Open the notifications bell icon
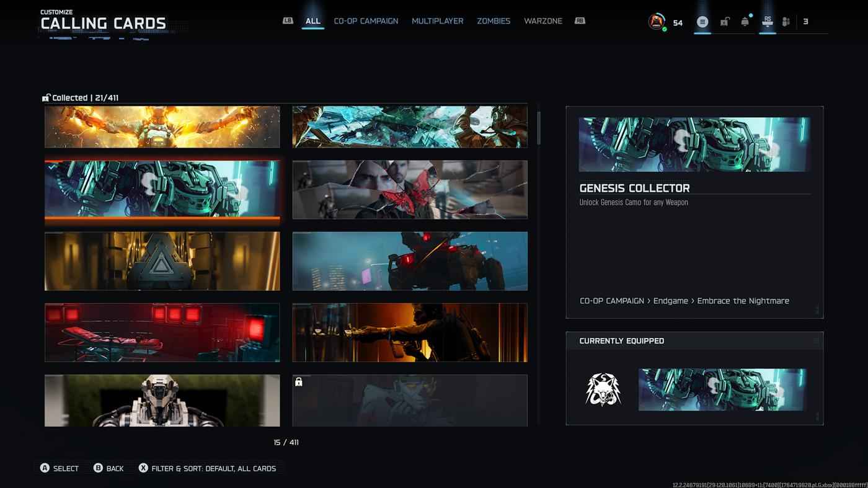 point(745,22)
